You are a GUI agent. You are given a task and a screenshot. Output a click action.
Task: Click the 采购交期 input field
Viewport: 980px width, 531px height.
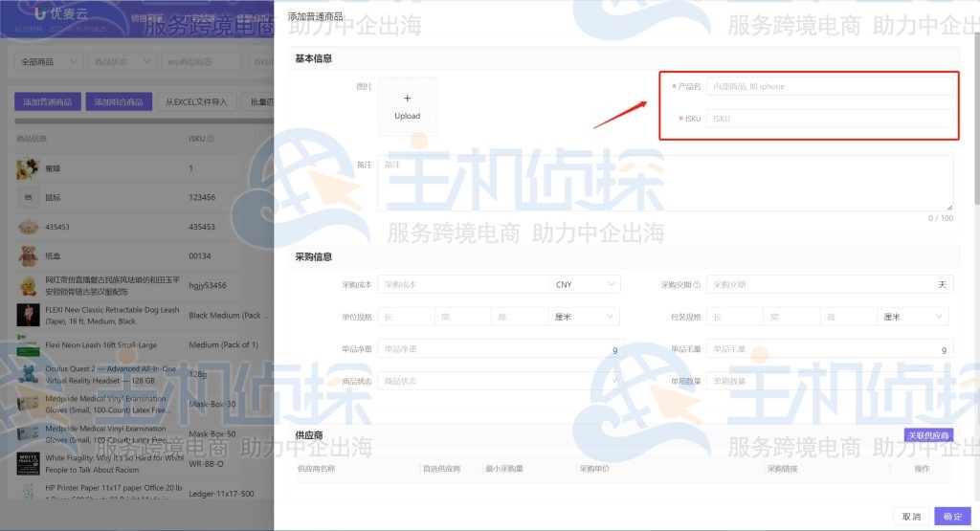830,284
